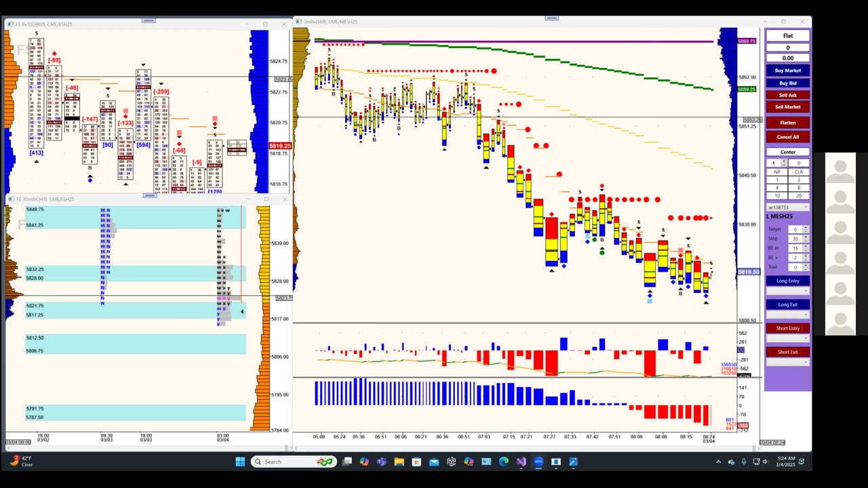This screenshot has width=868, height=488.
Task: Click the 5869.75 price label on main chart
Action: pos(747,41)
